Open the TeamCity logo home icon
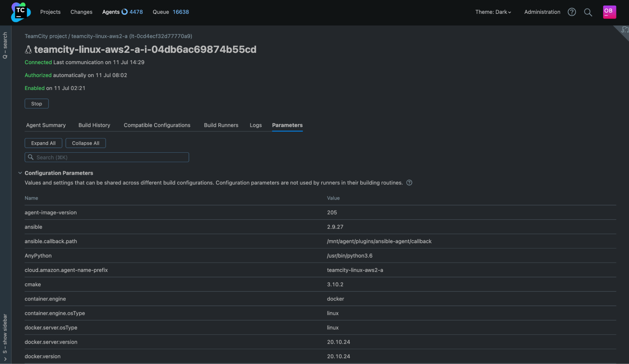Screen dimensions: 629x364 [x=21, y=12]
